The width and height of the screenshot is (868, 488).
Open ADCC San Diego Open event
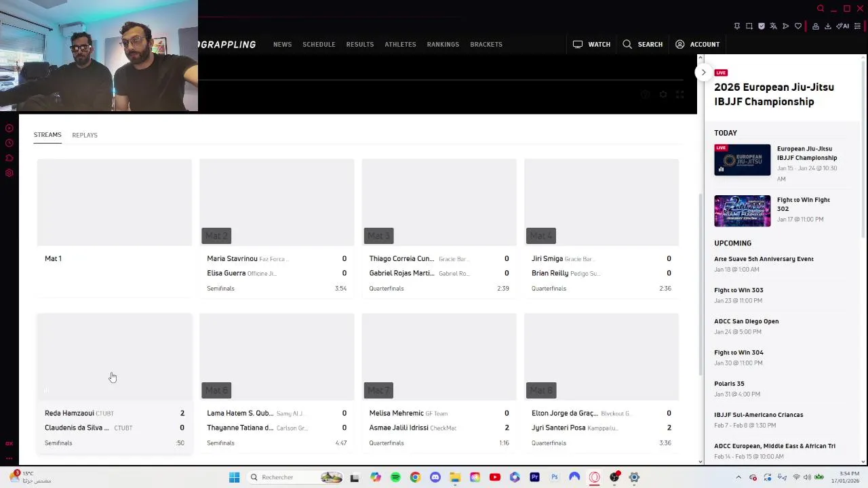pyautogui.click(x=746, y=321)
